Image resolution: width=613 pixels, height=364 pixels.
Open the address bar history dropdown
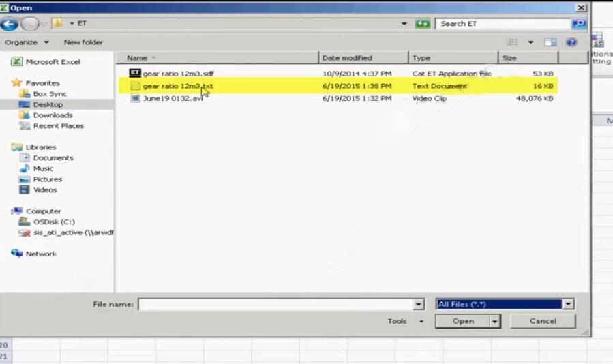click(x=404, y=24)
